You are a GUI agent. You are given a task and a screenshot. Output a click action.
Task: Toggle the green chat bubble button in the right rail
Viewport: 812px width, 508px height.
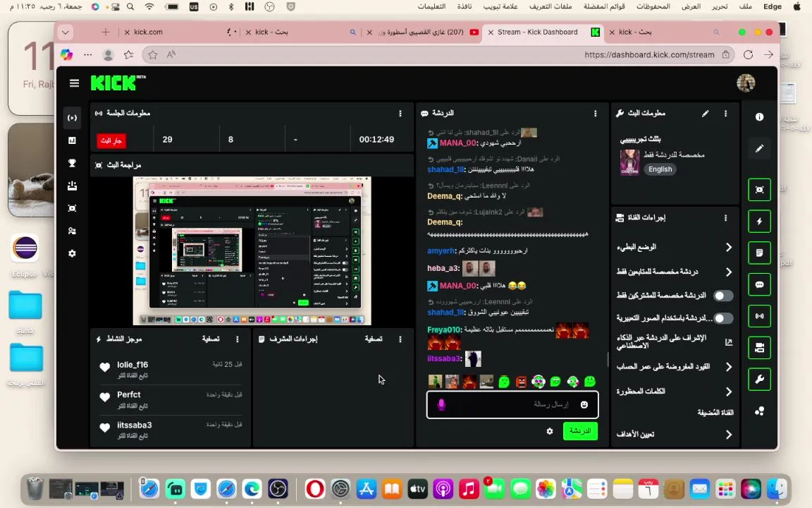(x=759, y=284)
